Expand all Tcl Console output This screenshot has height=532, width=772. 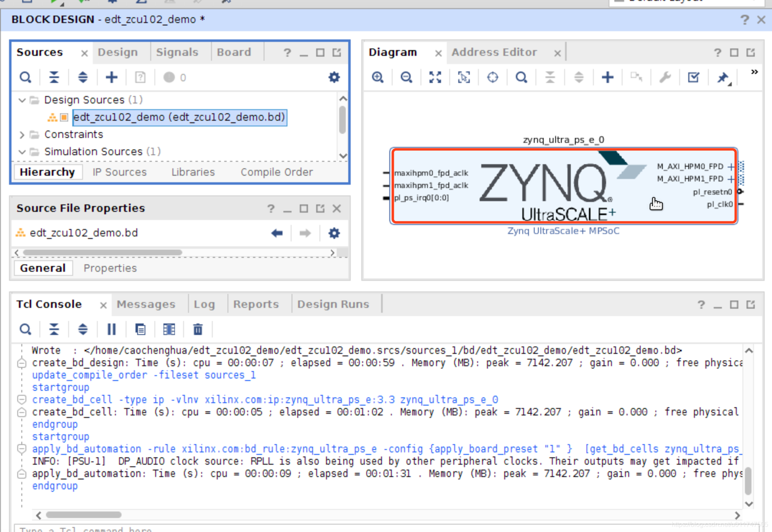83,329
